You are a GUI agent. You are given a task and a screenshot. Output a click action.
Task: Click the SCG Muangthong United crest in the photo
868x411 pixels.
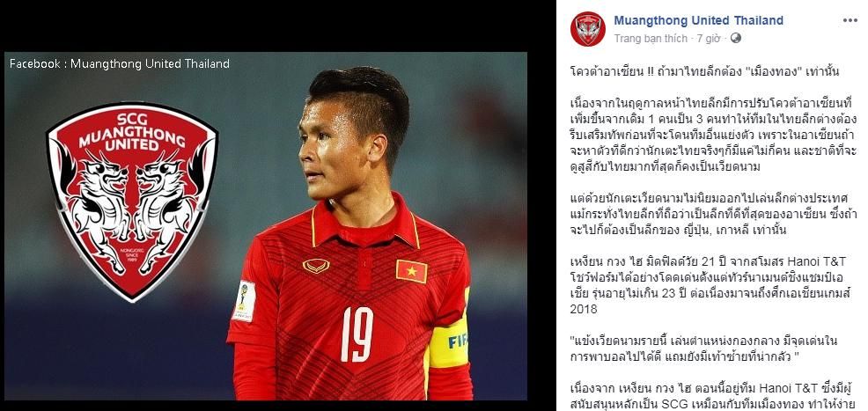pos(132,202)
